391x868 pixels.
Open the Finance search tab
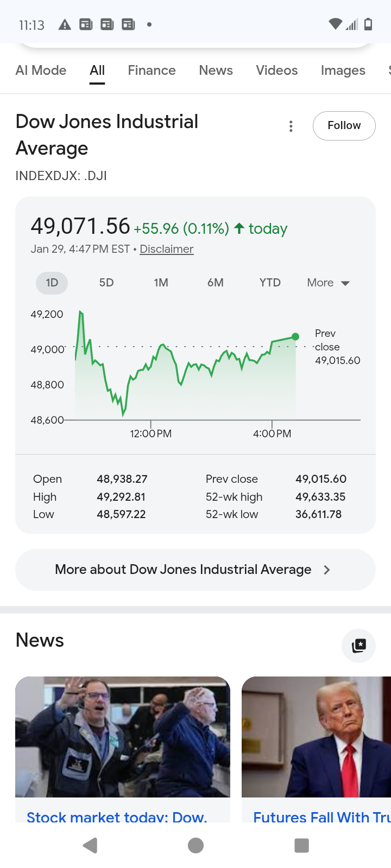[152, 71]
